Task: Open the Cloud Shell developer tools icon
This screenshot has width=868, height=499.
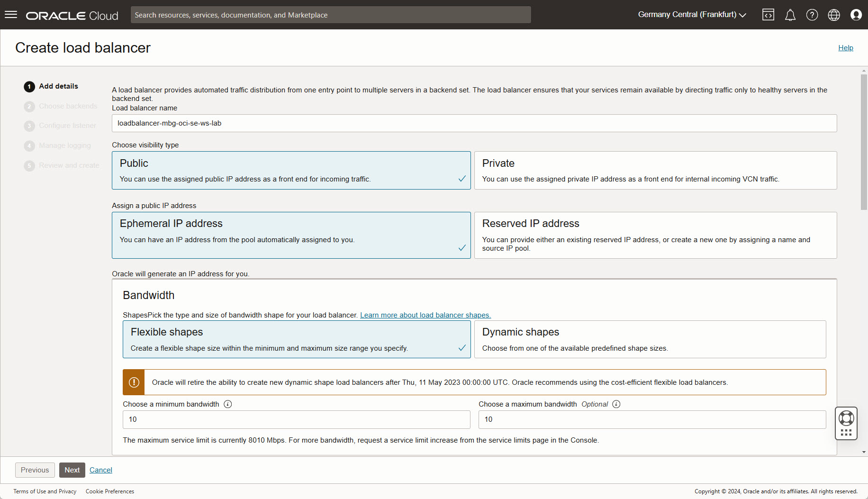Action: 768,15
